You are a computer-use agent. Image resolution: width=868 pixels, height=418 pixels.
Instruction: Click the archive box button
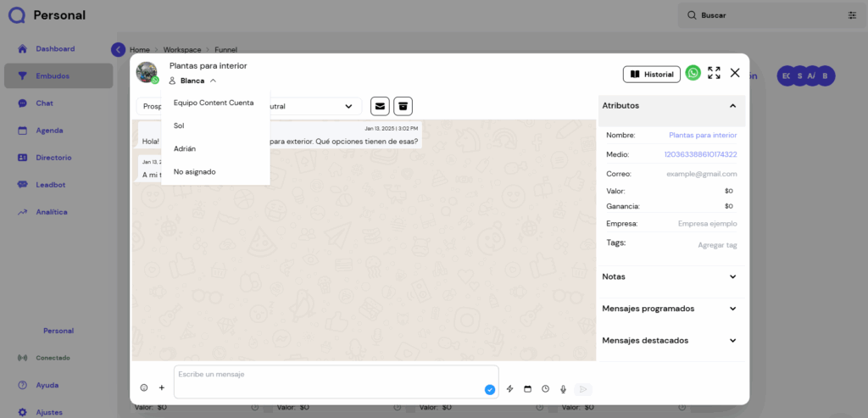[403, 106]
